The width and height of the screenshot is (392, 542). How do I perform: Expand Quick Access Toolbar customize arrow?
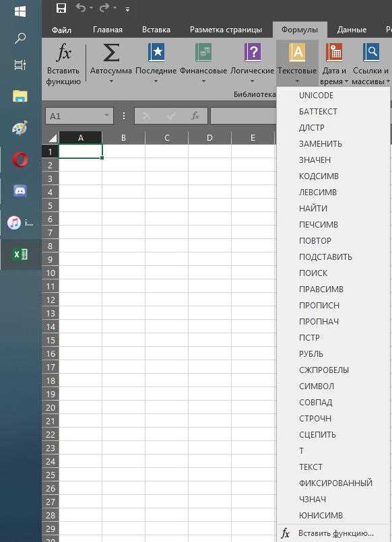click(x=127, y=9)
